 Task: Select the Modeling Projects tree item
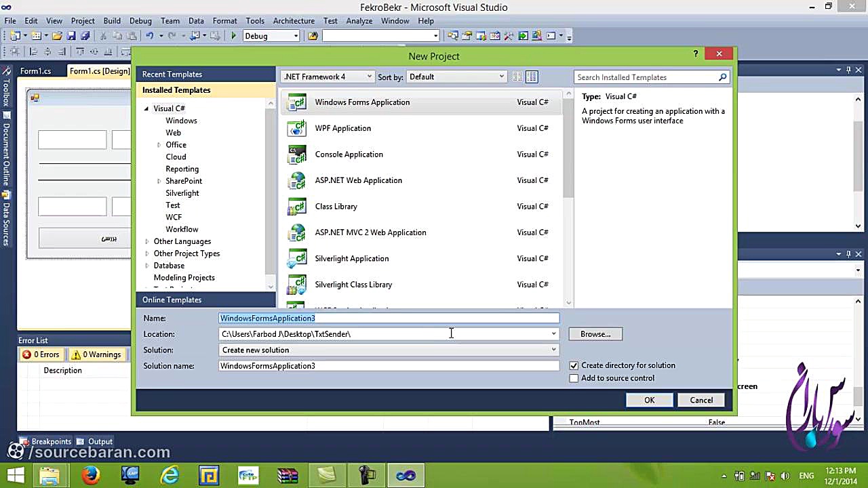tap(184, 278)
